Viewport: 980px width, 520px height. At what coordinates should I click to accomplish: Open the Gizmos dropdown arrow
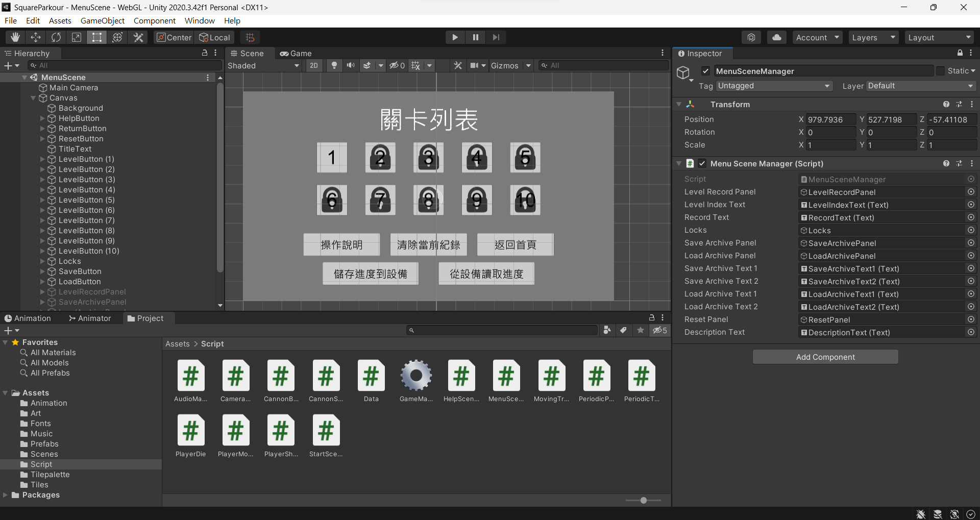click(528, 65)
